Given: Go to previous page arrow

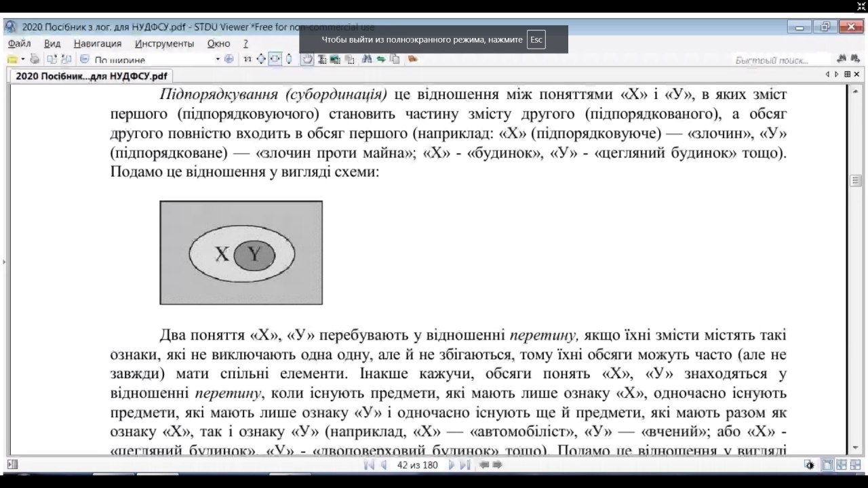Looking at the screenshot, I should point(384,465).
